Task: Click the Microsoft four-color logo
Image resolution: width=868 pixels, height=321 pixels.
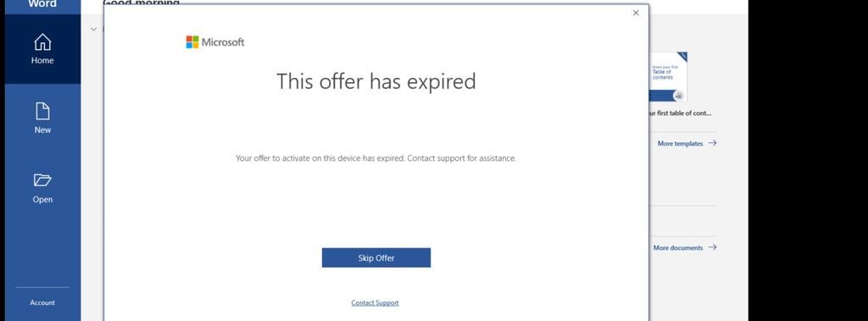Action: click(x=192, y=42)
